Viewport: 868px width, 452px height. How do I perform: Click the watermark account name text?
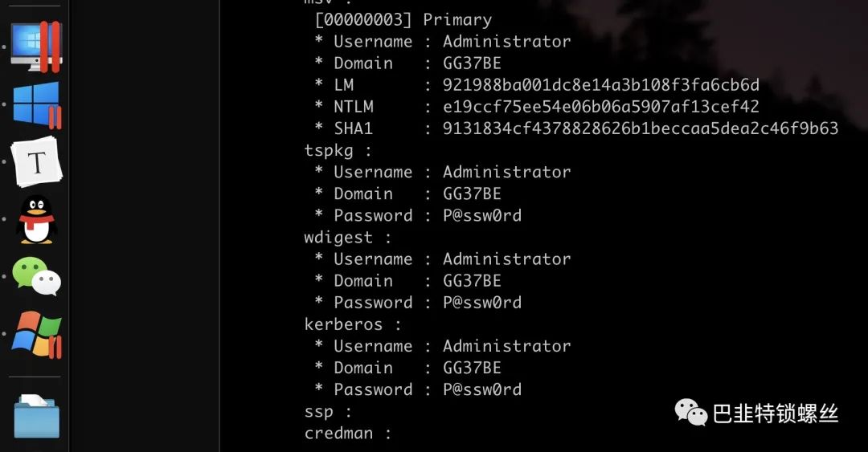pos(776,413)
